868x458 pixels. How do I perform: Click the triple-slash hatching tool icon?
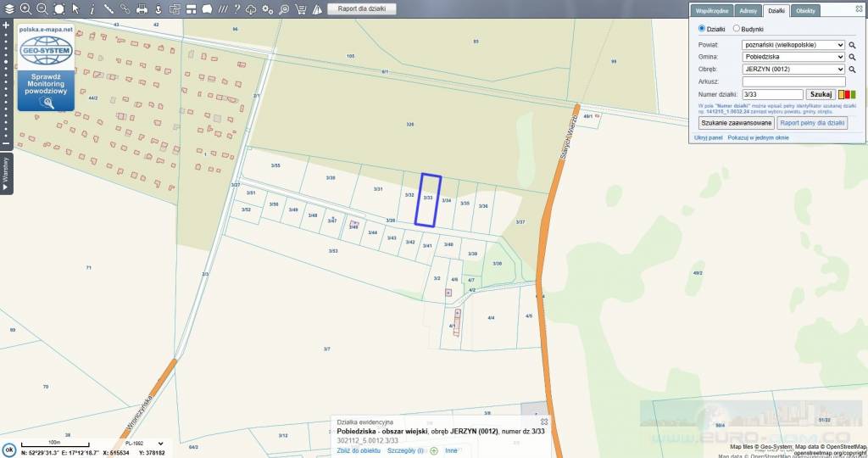[223, 8]
